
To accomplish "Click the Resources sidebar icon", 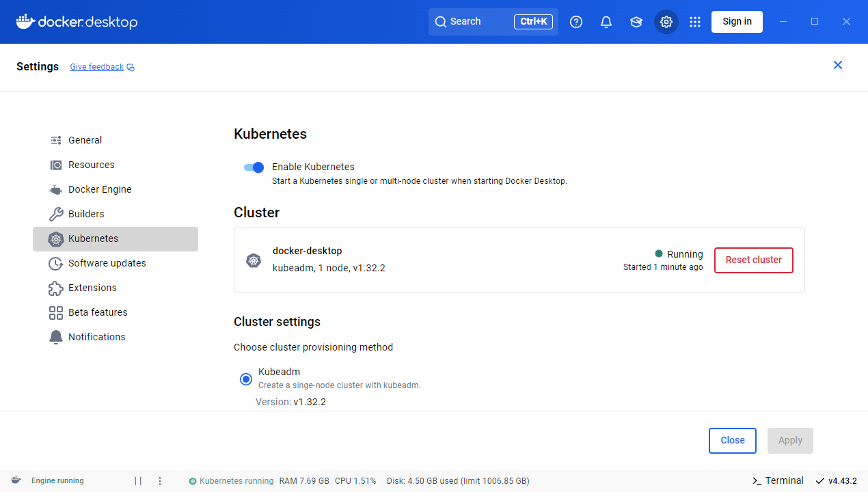I will click(56, 165).
